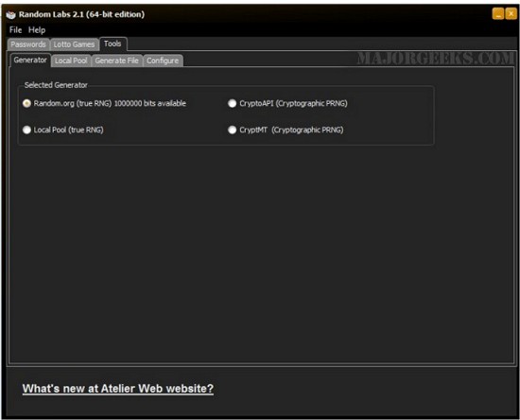520x420 pixels.
Task: Open the Configure sub-tab
Action: click(x=163, y=61)
